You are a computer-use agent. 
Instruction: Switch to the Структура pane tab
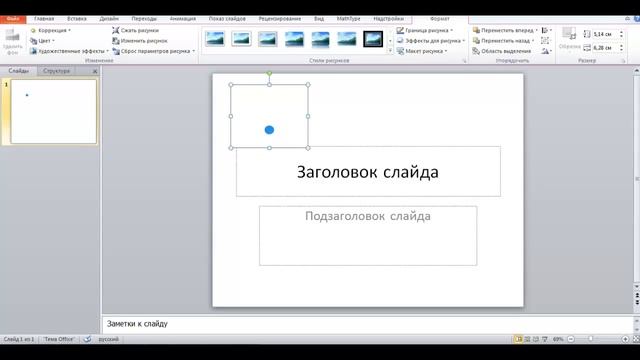56,71
